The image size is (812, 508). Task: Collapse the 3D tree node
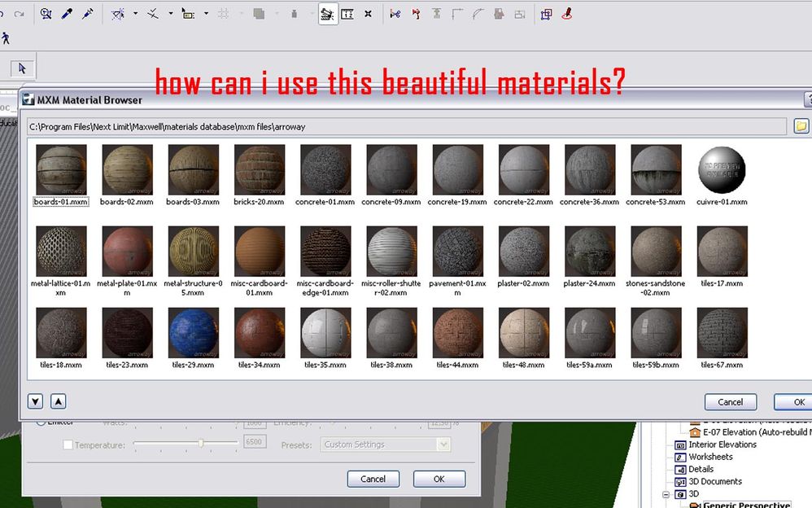tap(666, 493)
